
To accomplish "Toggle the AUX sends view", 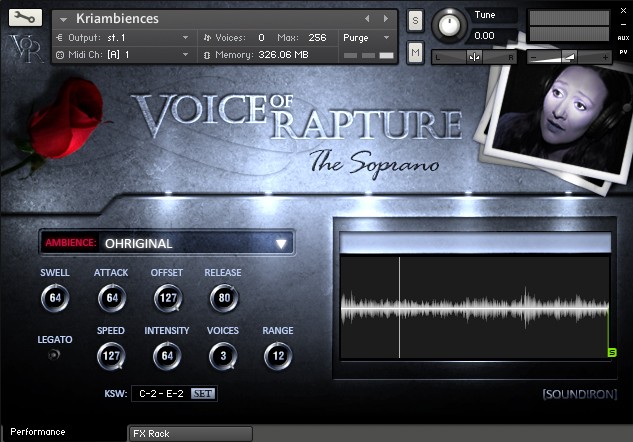I will coord(623,38).
